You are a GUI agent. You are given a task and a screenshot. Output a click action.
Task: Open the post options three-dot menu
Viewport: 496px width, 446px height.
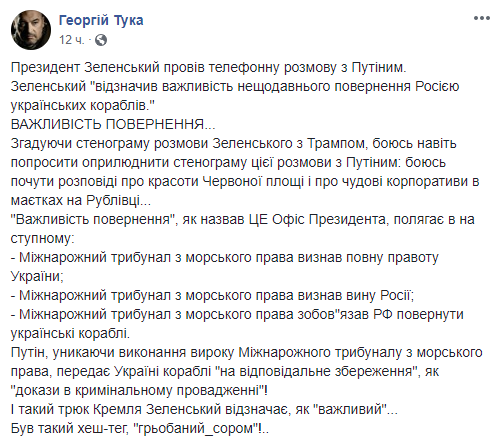coord(482,18)
